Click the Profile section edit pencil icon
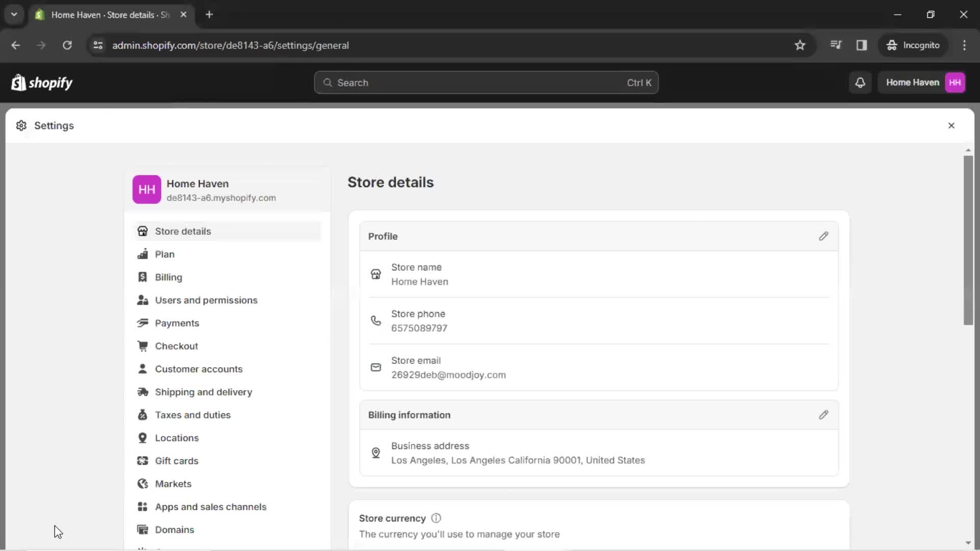The image size is (980, 551). click(x=823, y=236)
